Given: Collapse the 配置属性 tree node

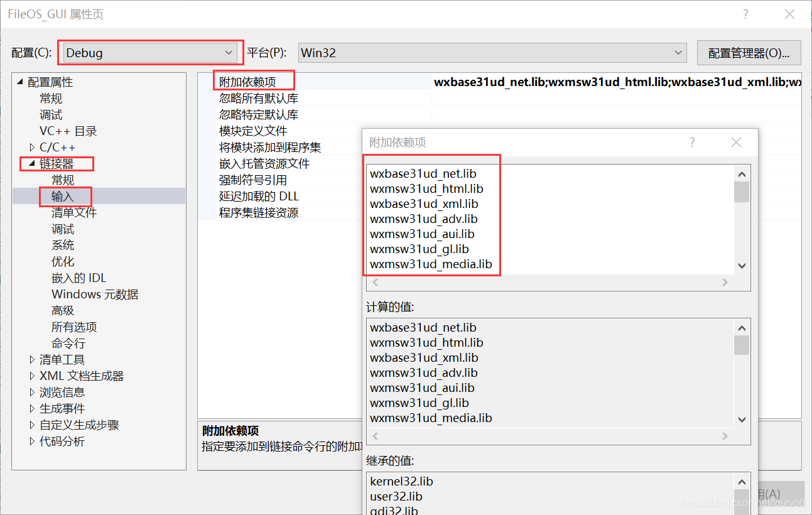Looking at the screenshot, I should [20, 82].
